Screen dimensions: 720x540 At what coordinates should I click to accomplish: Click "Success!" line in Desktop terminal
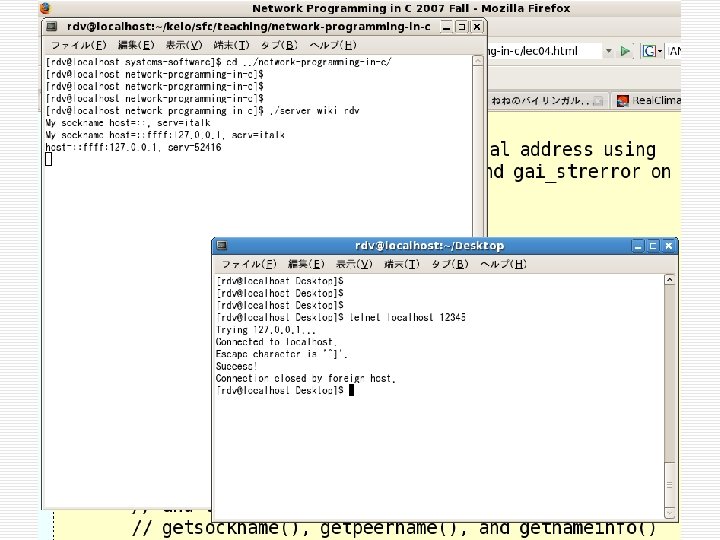tap(236, 366)
